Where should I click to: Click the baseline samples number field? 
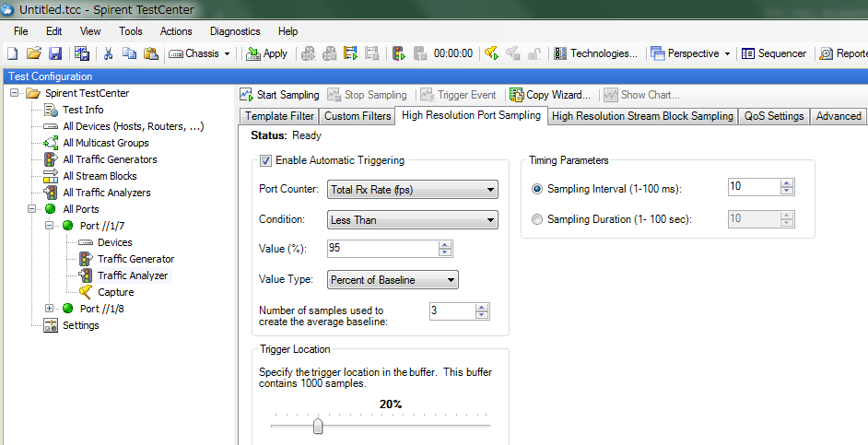pos(452,311)
